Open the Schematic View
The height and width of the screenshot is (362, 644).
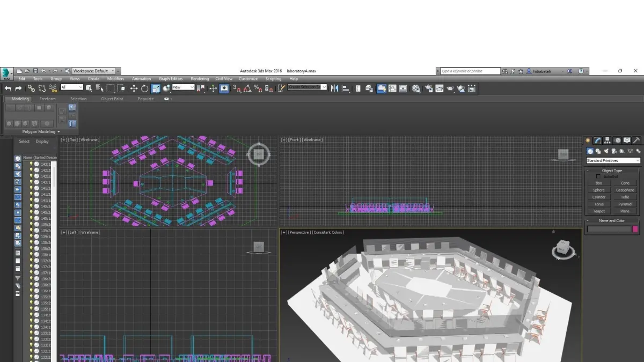[403, 88]
